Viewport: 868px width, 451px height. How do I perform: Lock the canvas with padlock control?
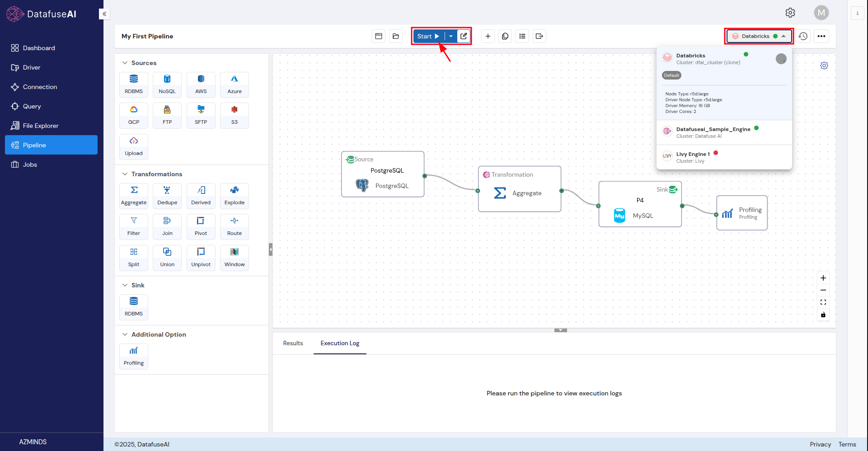point(823,315)
